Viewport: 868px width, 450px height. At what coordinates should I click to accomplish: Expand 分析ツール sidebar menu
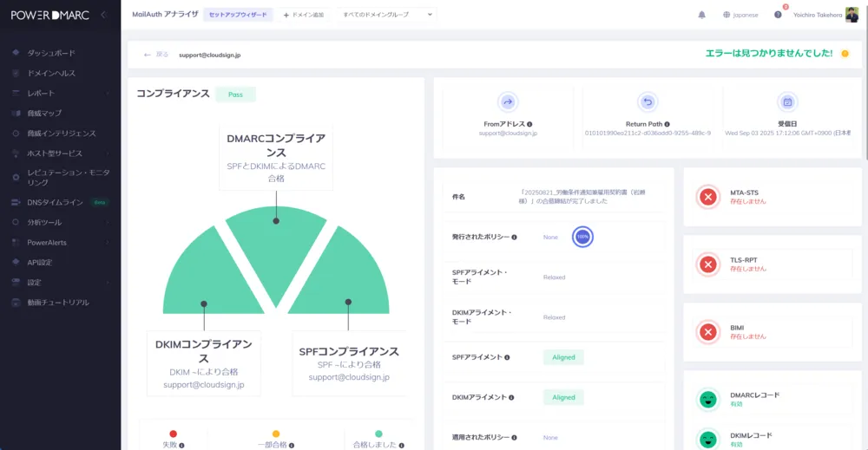coord(61,222)
